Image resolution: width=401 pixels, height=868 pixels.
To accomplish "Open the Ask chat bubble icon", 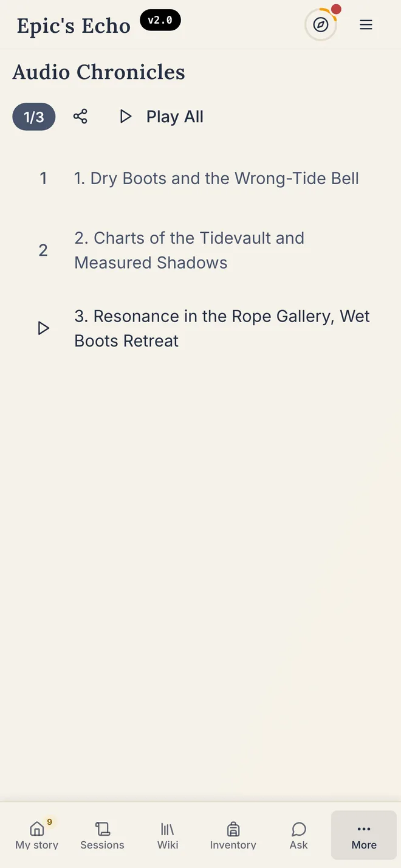I will click(299, 829).
